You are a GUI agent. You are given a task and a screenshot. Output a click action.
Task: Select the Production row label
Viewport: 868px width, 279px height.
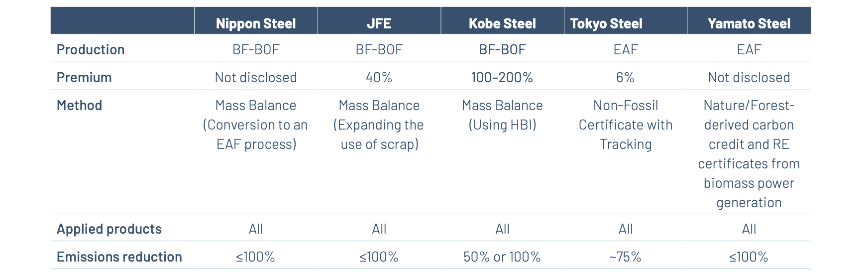point(91,49)
